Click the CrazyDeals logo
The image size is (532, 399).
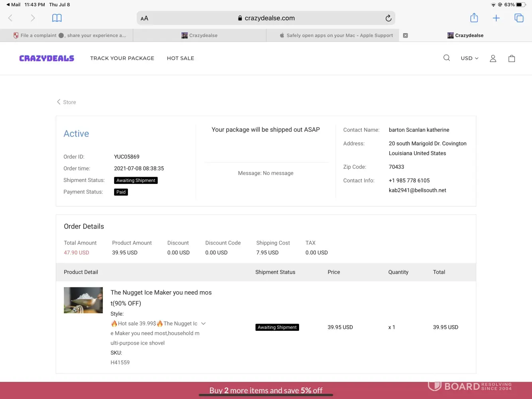pos(47,58)
